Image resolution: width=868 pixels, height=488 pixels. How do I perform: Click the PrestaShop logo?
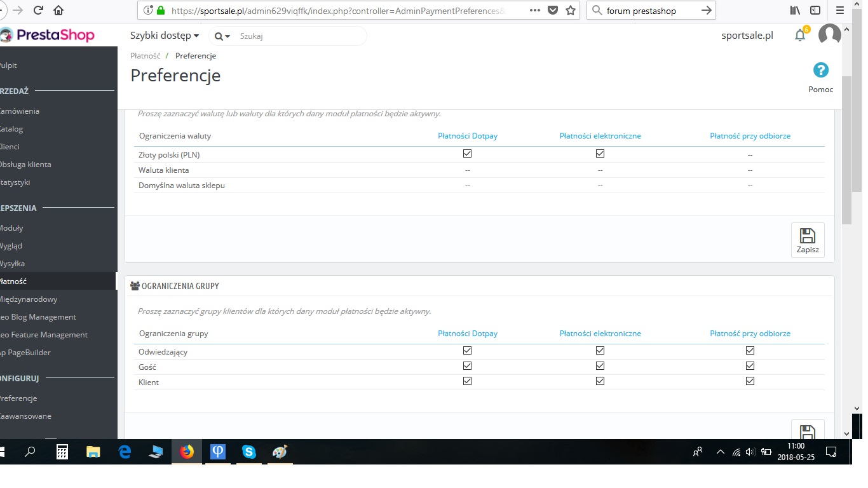tap(48, 35)
